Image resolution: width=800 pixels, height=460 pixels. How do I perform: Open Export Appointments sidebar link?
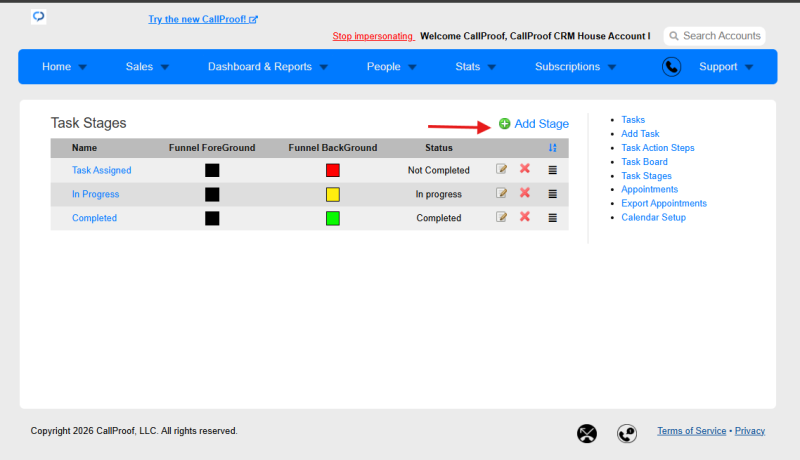point(664,203)
